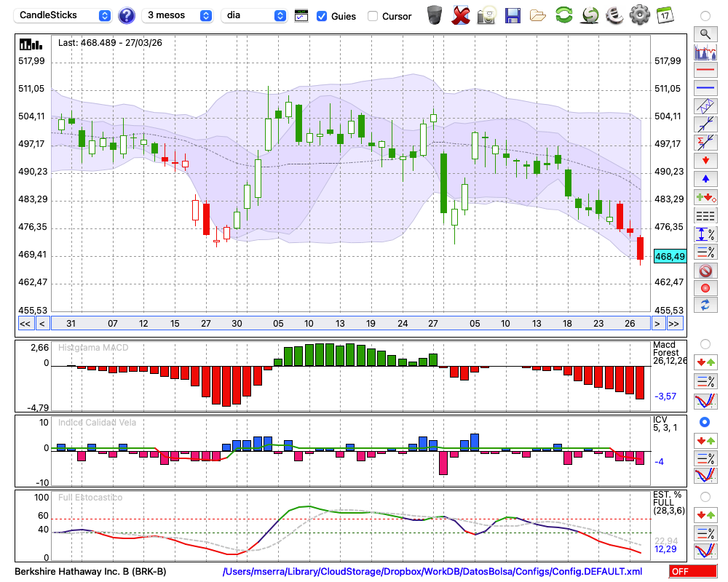Click the red OFF button

coord(691,572)
